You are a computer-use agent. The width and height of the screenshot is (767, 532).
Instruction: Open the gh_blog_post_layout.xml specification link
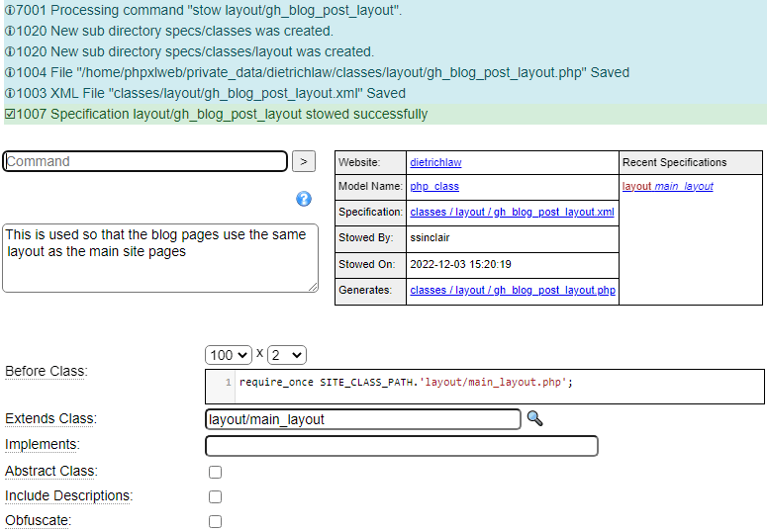(x=512, y=212)
